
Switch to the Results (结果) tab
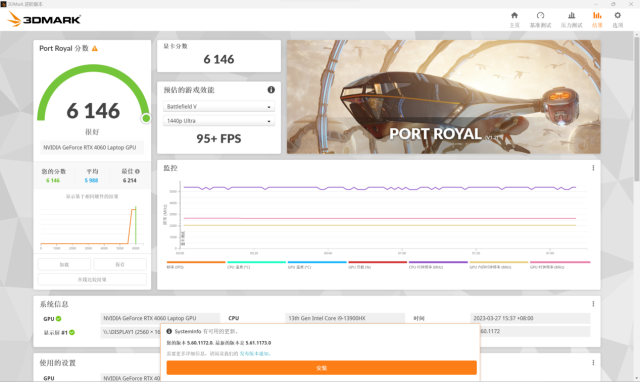(x=597, y=19)
